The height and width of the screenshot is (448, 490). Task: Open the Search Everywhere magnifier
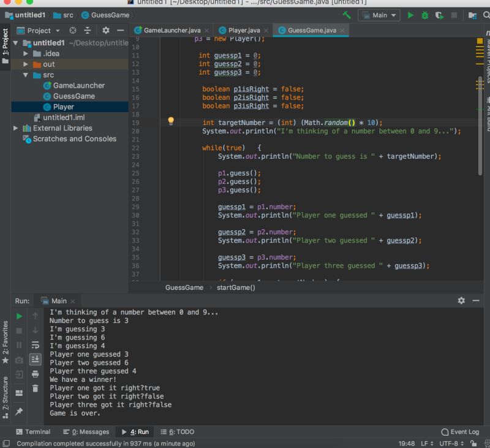click(x=485, y=15)
